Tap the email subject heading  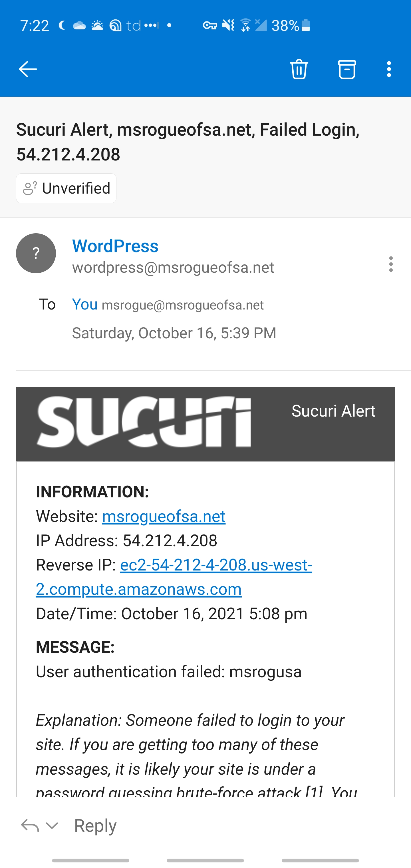[188, 142]
